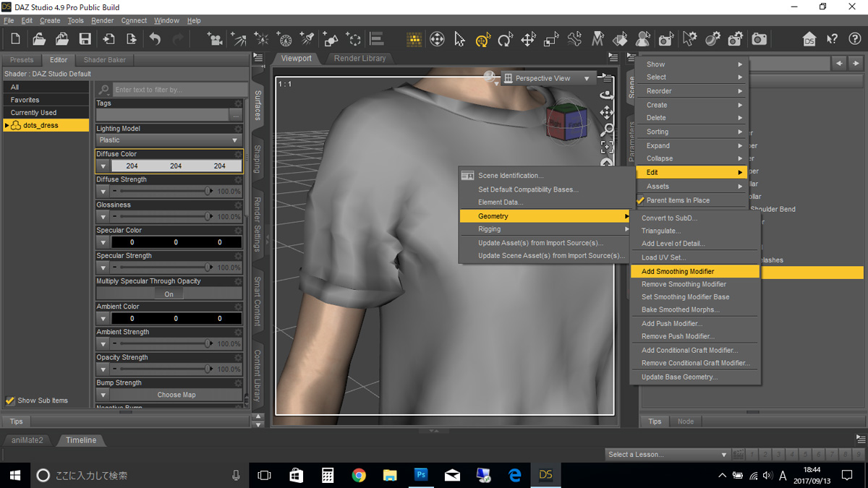Toggle Multiply Specular Through Opacity On button
Screen dimensions: 868x488
point(169,294)
